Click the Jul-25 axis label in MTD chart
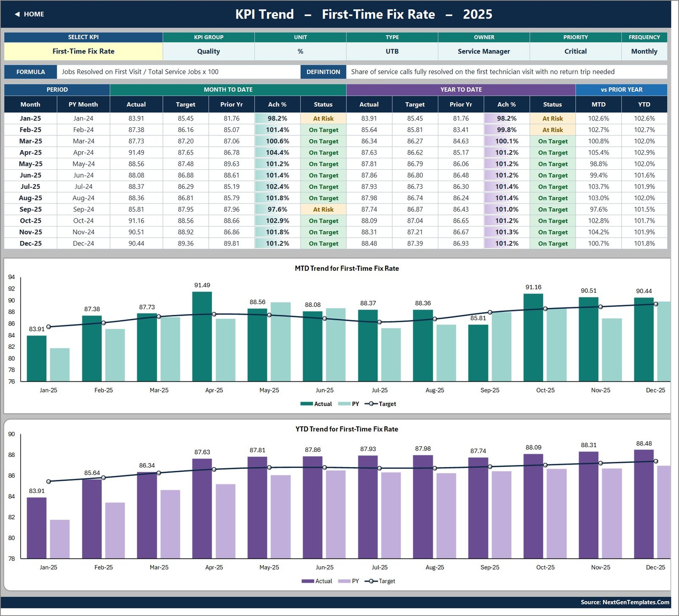 point(379,390)
